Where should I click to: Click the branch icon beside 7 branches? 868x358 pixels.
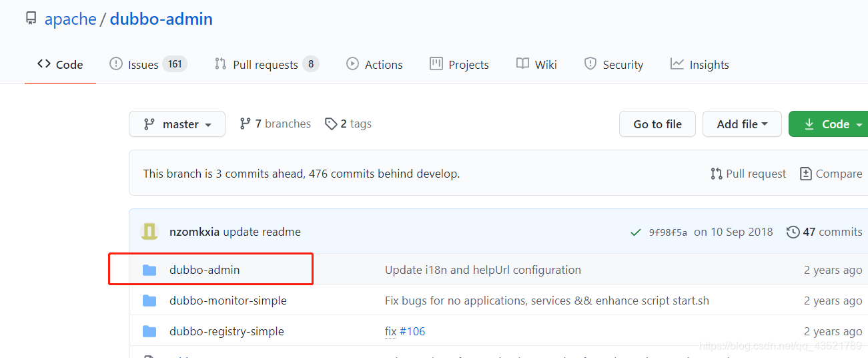point(245,124)
